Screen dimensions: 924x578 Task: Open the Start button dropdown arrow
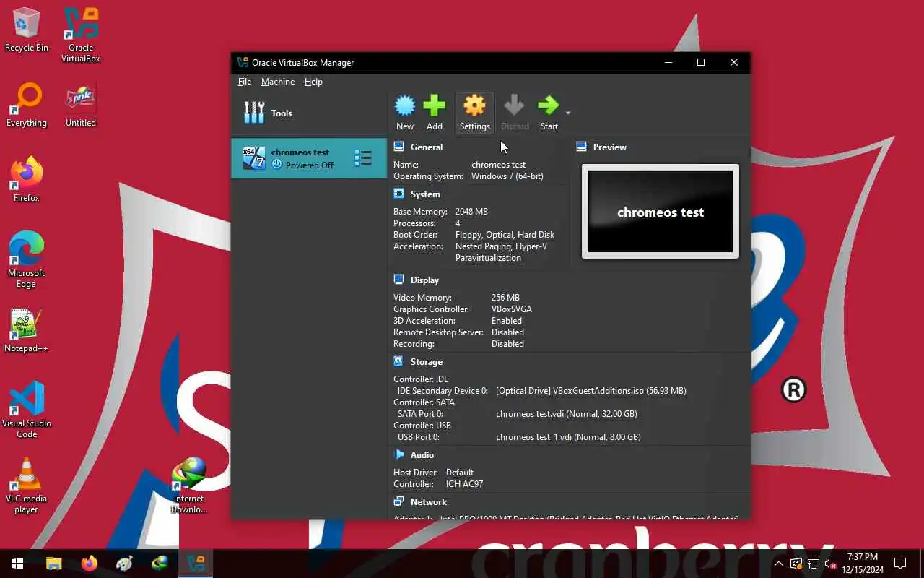pos(568,113)
